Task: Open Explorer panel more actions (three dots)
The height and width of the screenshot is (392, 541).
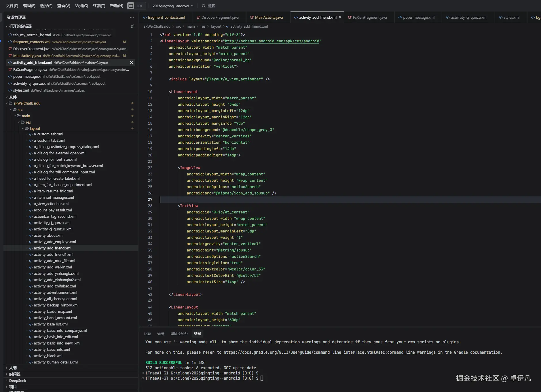Action: pyautogui.click(x=132, y=17)
